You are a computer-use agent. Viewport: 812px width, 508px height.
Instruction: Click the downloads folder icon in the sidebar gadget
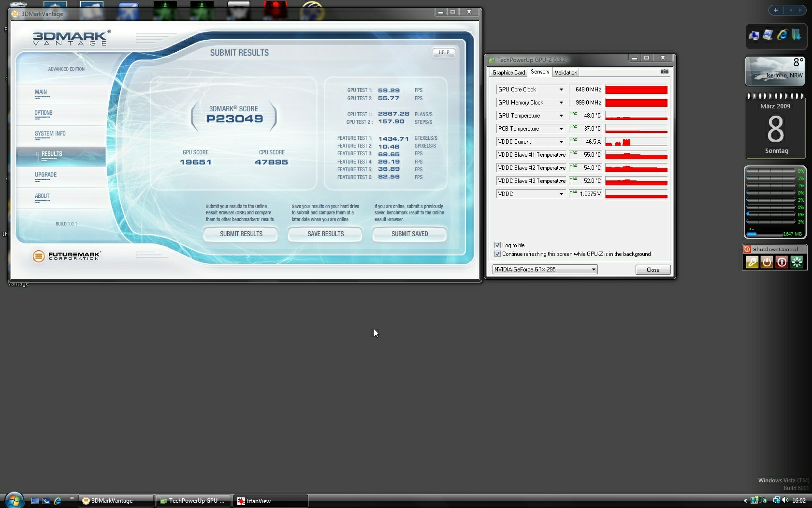click(x=796, y=35)
